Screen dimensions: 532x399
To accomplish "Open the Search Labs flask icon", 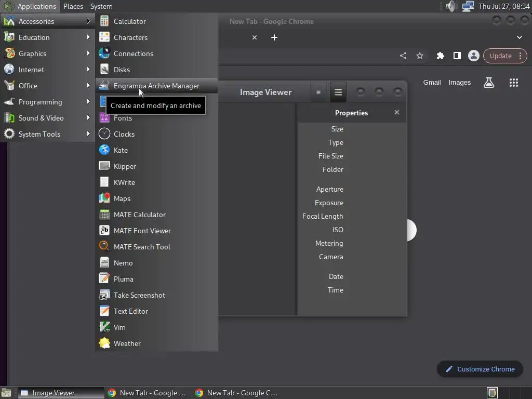I will click(x=489, y=83).
